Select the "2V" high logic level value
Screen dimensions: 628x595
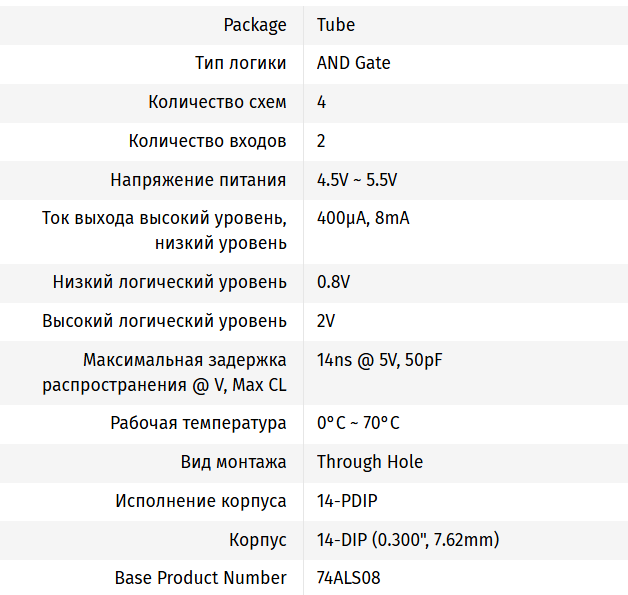click(326, 321)
